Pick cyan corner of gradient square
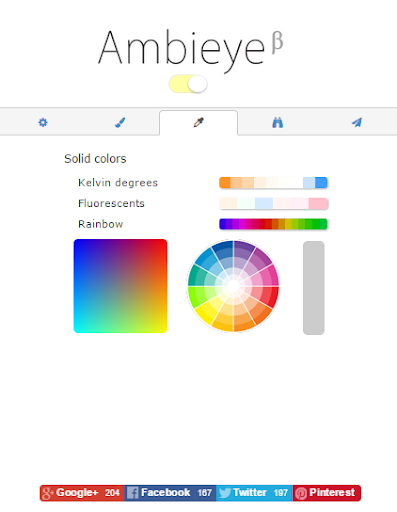This screenshot has width=397, height=512. pyautogui.click(x=79, y=327)
